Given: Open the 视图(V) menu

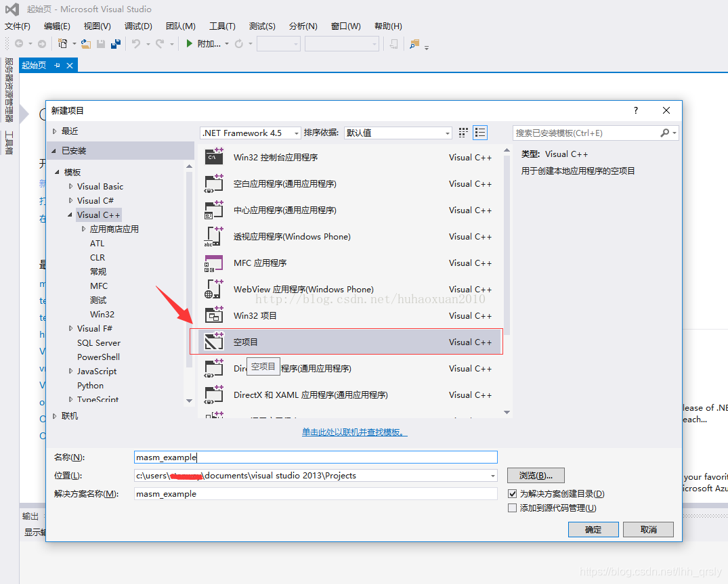Looking at the screenshot, I should click(x=98, y=26).
